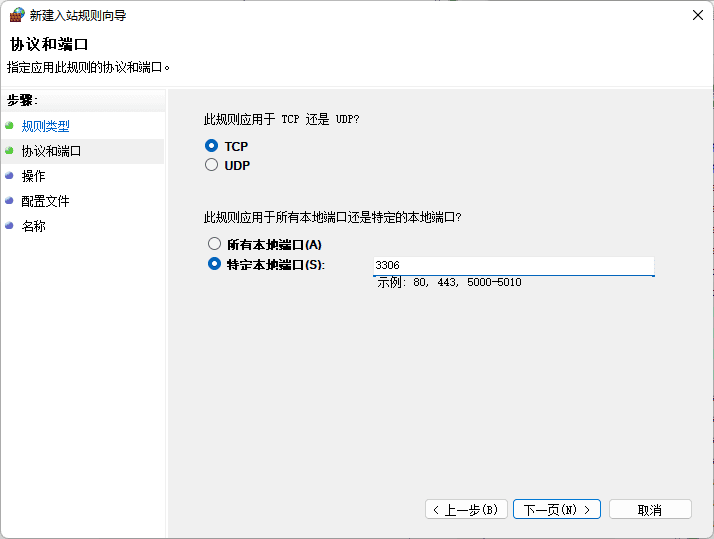
Task: Click the 此规则应用于 TCP 还是 UDP? question
Action: [x=281, y=119]
